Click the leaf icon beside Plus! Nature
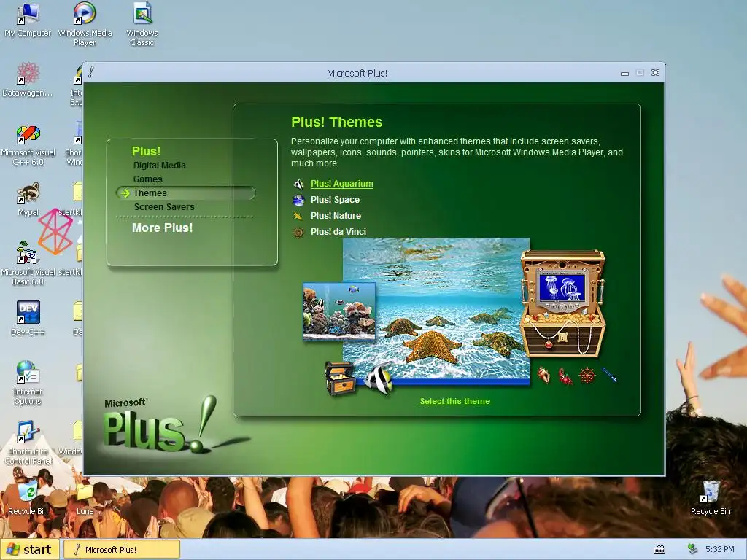The height and width of the screenshot is (560, 747). [298, 216]
